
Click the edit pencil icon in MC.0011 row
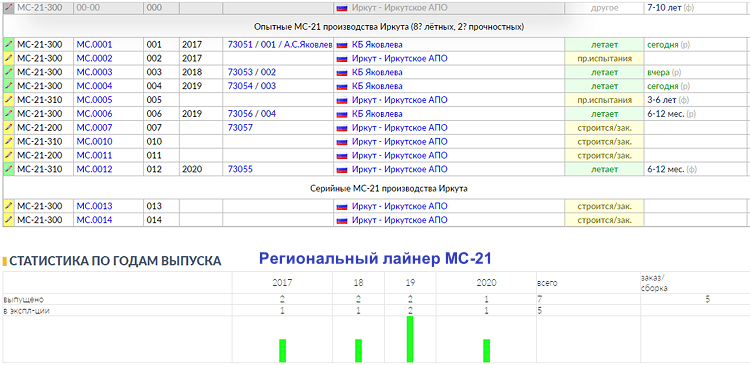point(8,156)
